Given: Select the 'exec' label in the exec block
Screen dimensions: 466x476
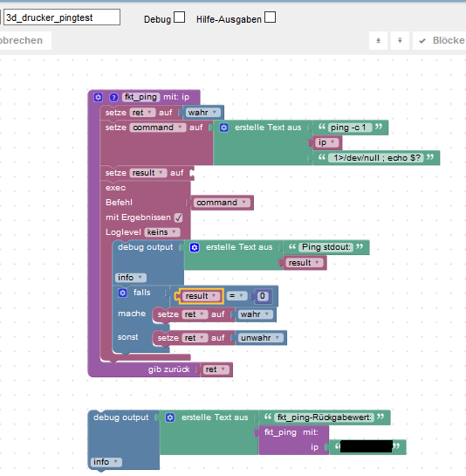Looking at the screenshot, I should click(x=115, y=188).
